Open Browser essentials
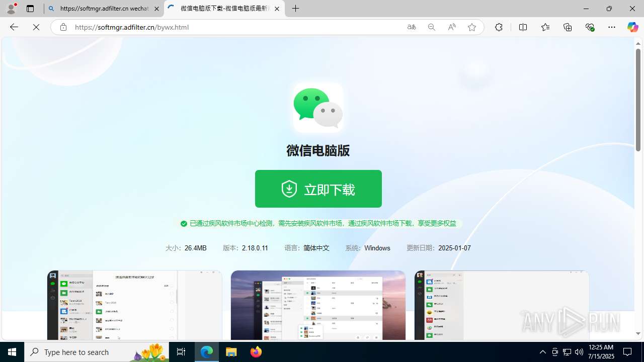The image size is (644, 362). [x=590, y=27]
